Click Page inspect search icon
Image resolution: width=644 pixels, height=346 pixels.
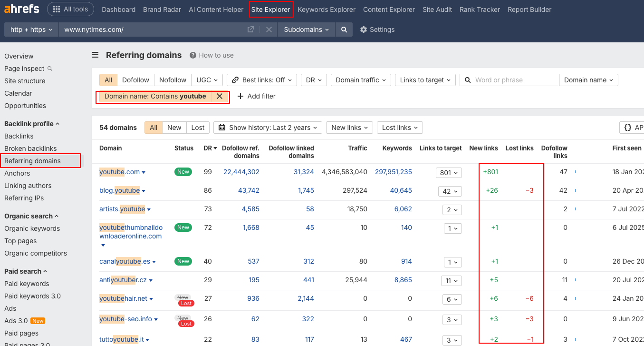pos(50,69)
